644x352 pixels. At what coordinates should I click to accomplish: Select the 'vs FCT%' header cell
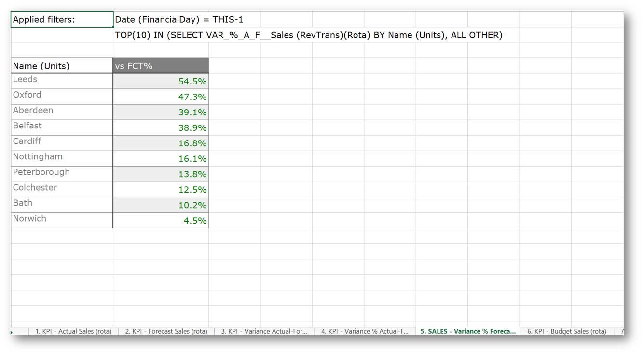pyautogui.click(x=161, y=66)
